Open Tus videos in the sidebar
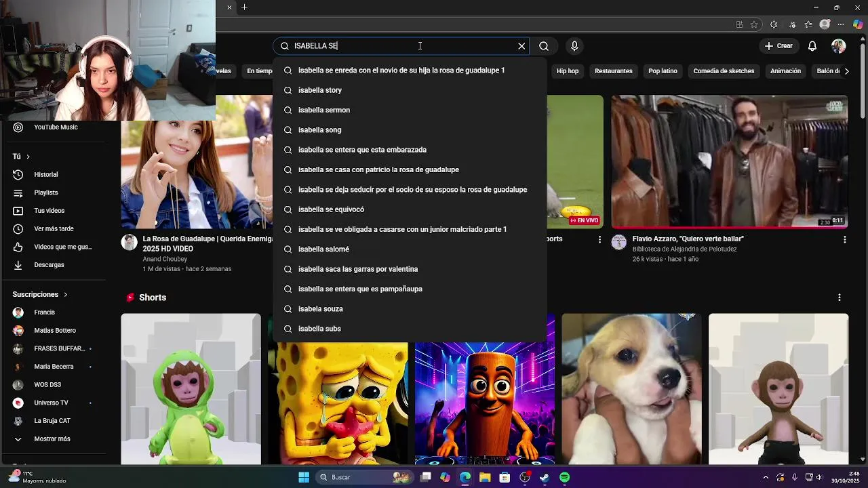Viewport: 868px width, 488px height. (x=54, y=211)
